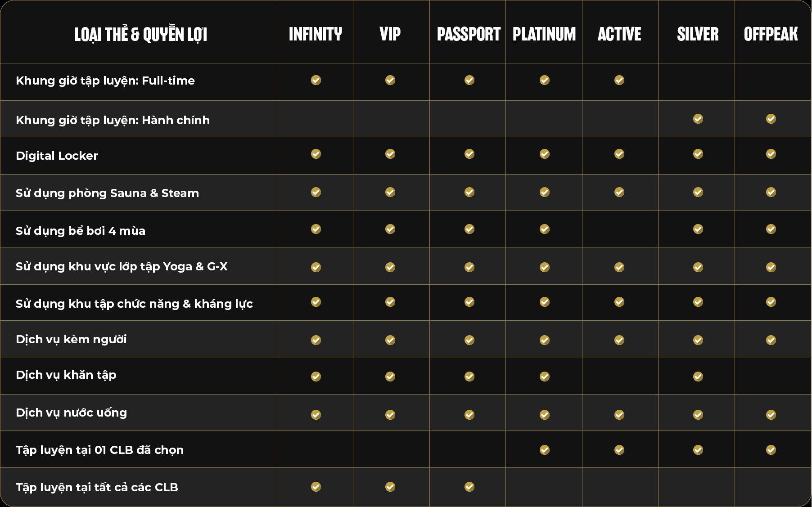This screenshot has width=812, height=507.
Task: Click the PLATINUM membership header
Action: pos(544,34)
